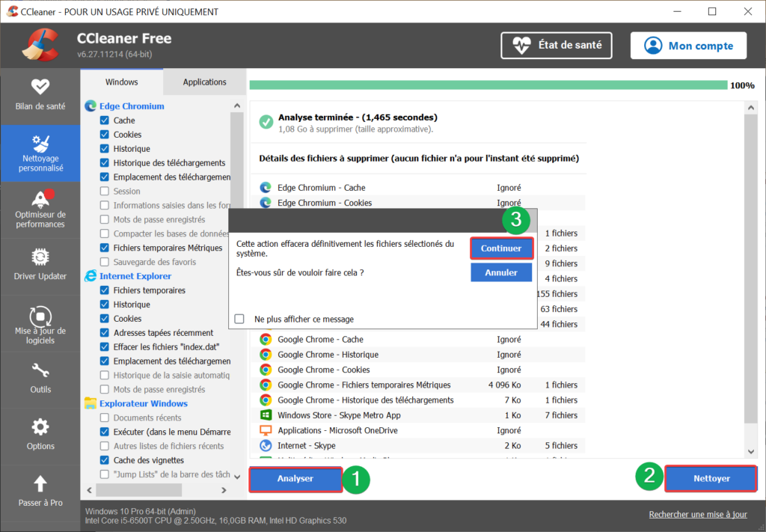
Task: Check Ne plus afficher ce message
Action: 239,319
